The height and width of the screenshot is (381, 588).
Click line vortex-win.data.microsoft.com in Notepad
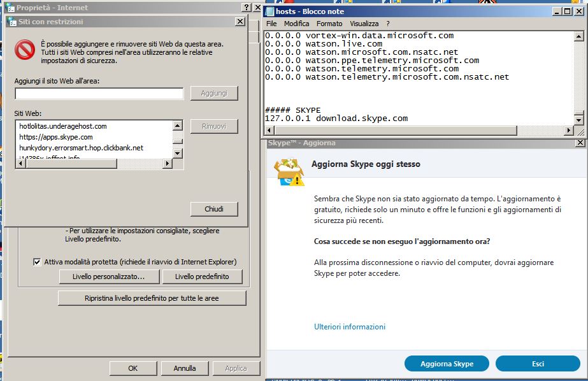pos(359,36)
